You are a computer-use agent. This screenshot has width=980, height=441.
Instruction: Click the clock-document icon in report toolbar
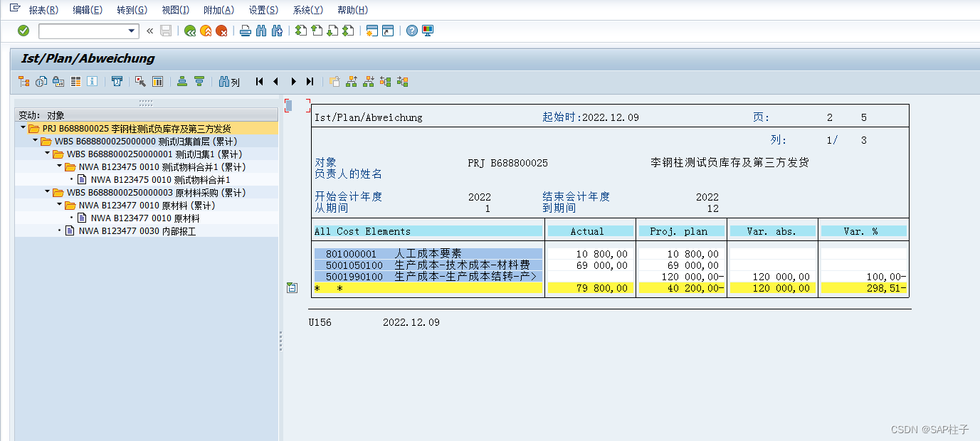click(41, 82)
